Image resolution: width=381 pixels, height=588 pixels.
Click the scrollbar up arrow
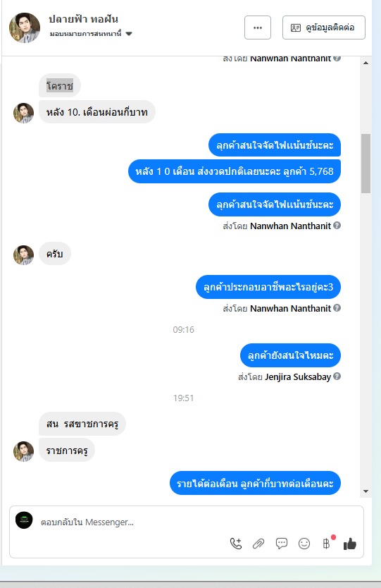tap(366, 63)
